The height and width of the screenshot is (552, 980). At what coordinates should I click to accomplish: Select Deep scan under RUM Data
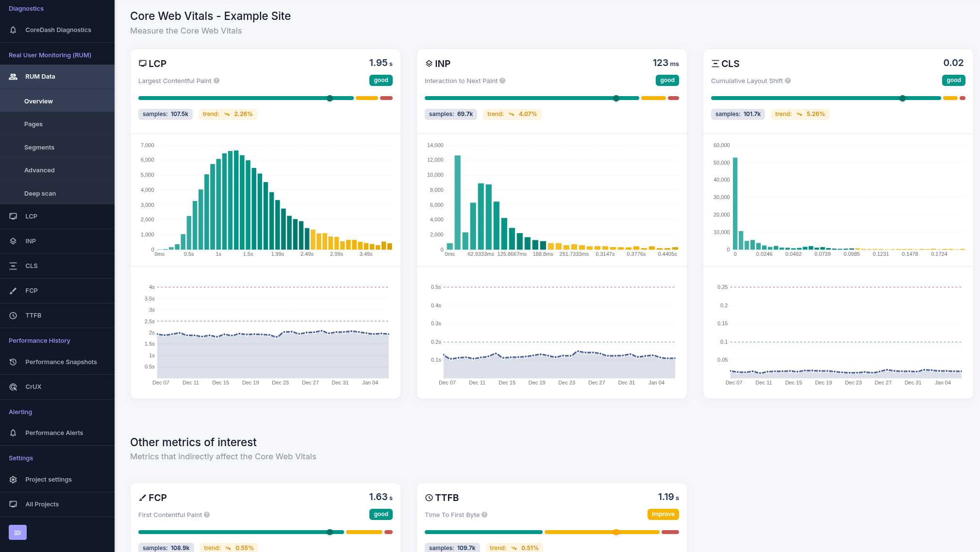click(x=40, y=193)
